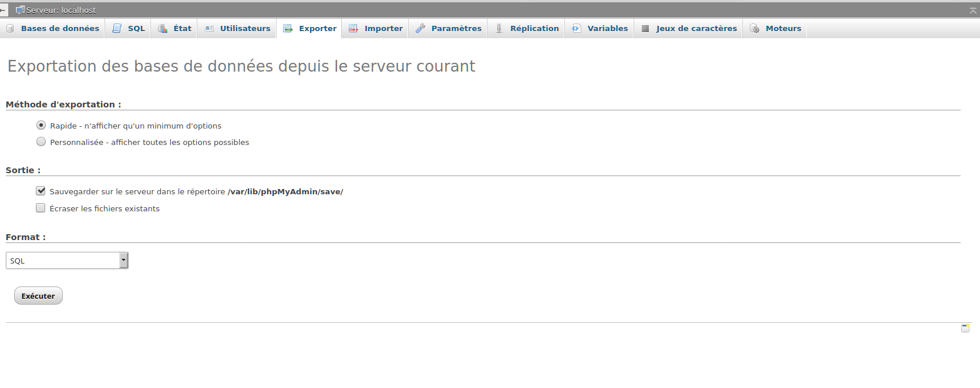The image size is (980, 388).
Task: Click the Variables tab icon
Action: (x=577, y=28)
